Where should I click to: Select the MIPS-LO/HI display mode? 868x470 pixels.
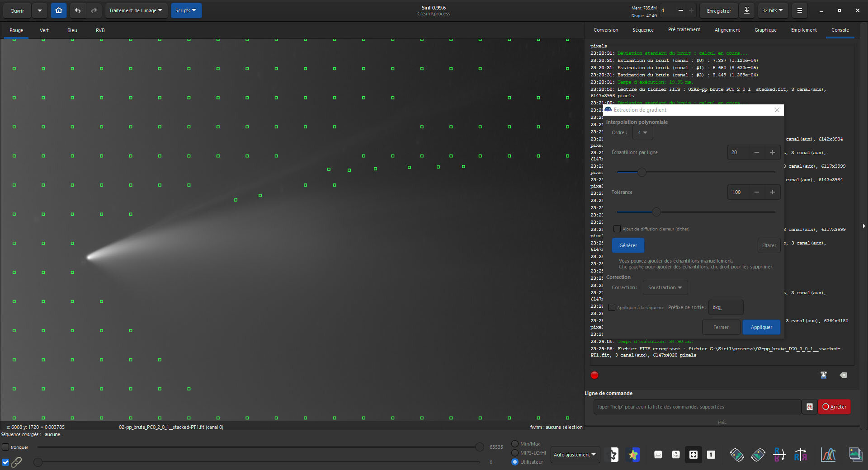click(x=515, y=453)
